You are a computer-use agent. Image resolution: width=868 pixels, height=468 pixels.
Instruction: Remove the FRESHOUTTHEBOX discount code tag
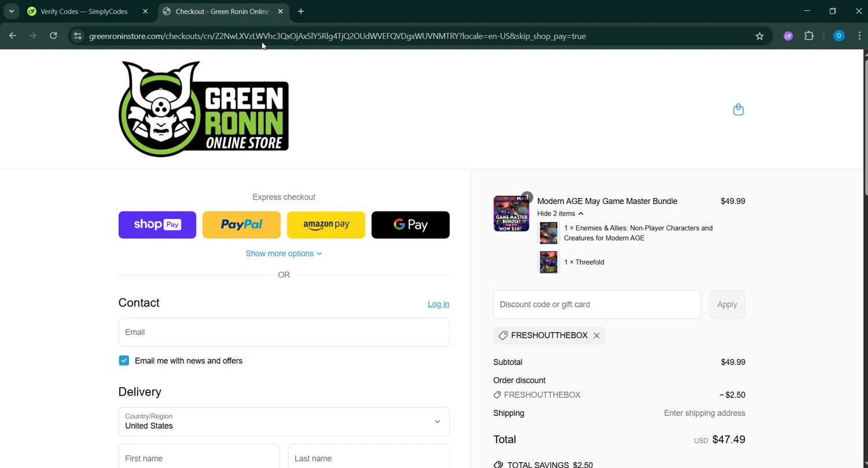coord(597,335)
